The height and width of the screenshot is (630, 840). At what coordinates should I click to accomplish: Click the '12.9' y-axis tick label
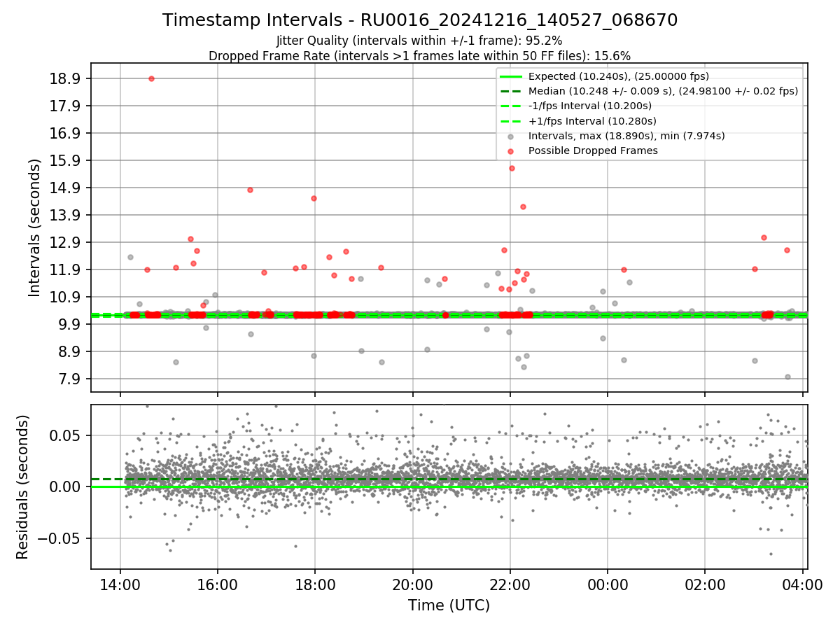click(x=64, y=242)
